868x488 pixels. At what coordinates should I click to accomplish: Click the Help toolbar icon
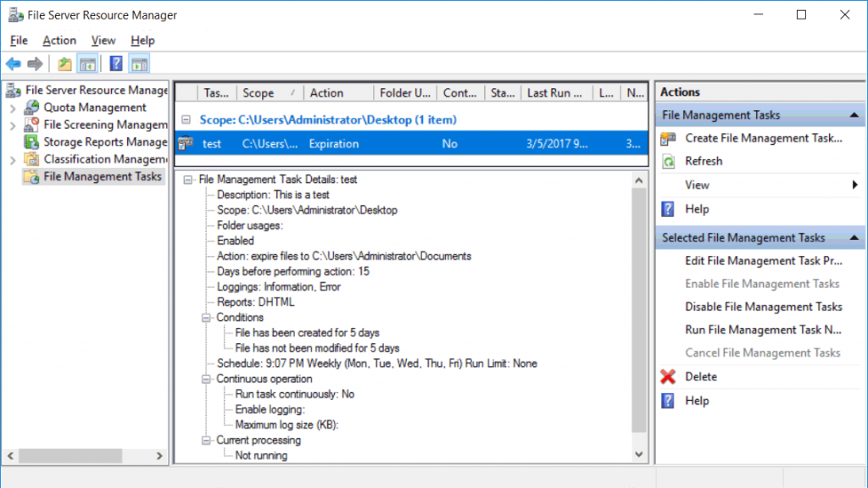(x=115, y=63)
